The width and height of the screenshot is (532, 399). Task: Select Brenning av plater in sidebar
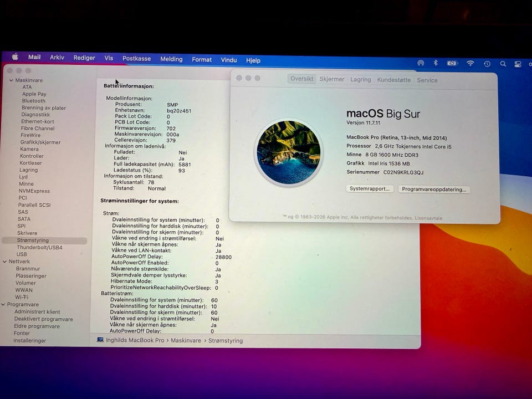tap(44, 108)
